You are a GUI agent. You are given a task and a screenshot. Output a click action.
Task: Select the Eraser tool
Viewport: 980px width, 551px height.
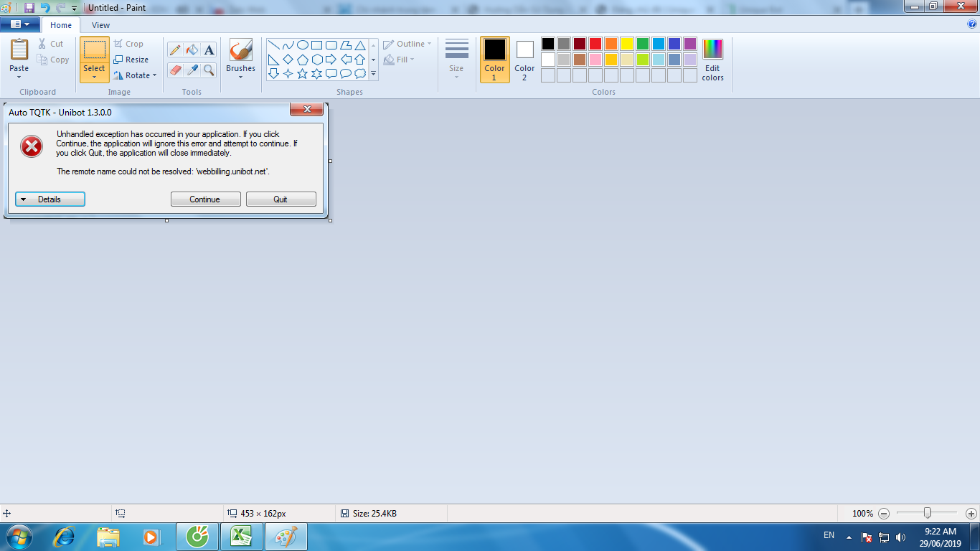click(x=175, y=70)
